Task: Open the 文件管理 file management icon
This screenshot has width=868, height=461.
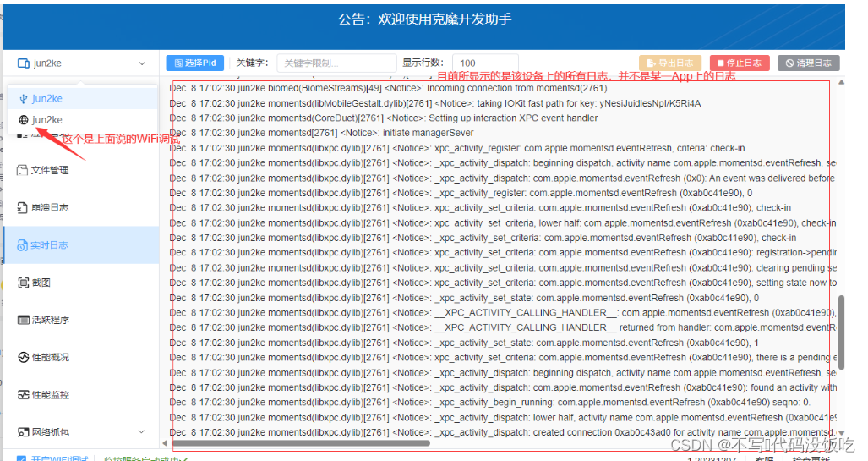Action: (22, 170)
